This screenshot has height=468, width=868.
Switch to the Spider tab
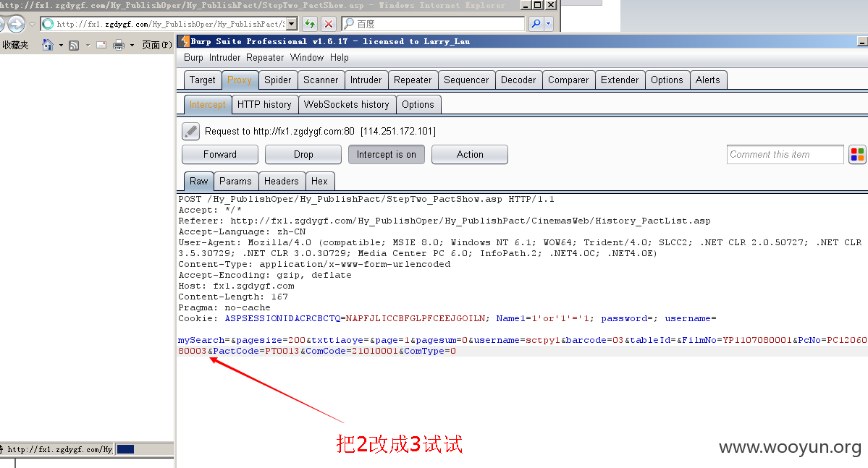click(x=277, y=80)
